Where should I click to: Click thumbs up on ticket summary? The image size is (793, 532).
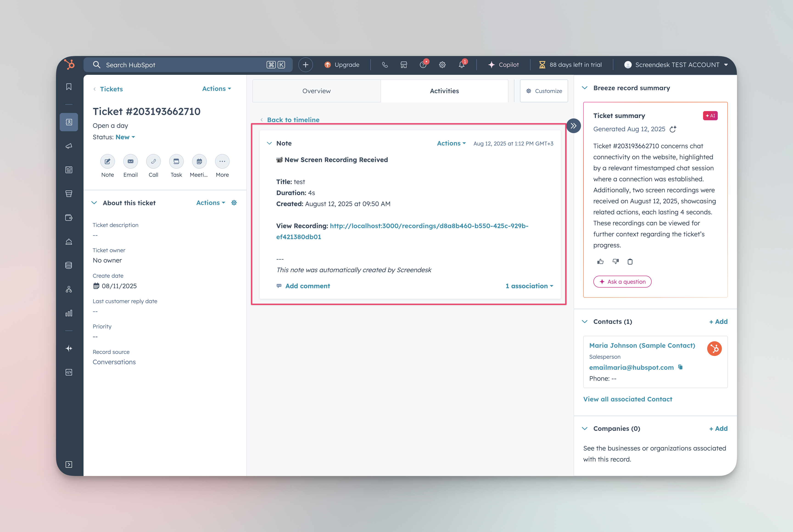coord(600,262)
